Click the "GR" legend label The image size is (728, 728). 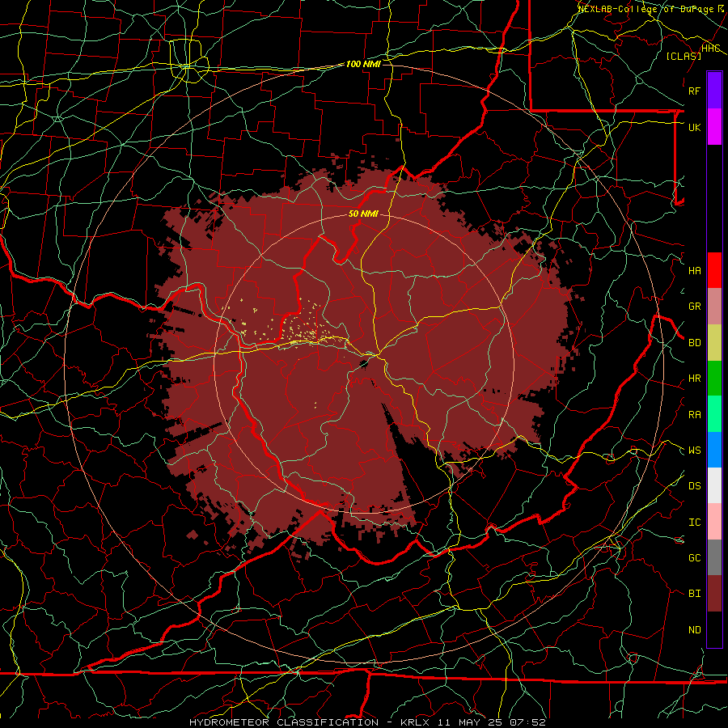pyautogui.click(x=694, y=307)
